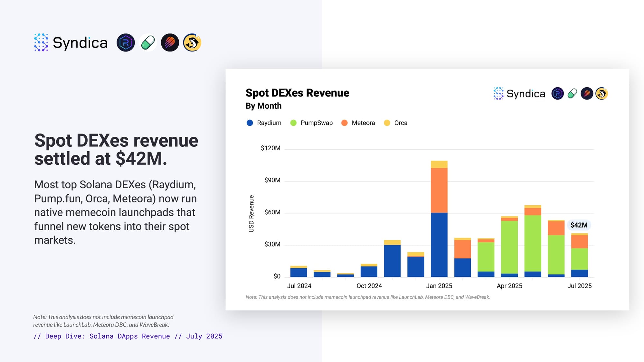The width and height of the screenshot is (644, 362).
Task: Click the green PumpSwap legend dot
Action: 293,123
